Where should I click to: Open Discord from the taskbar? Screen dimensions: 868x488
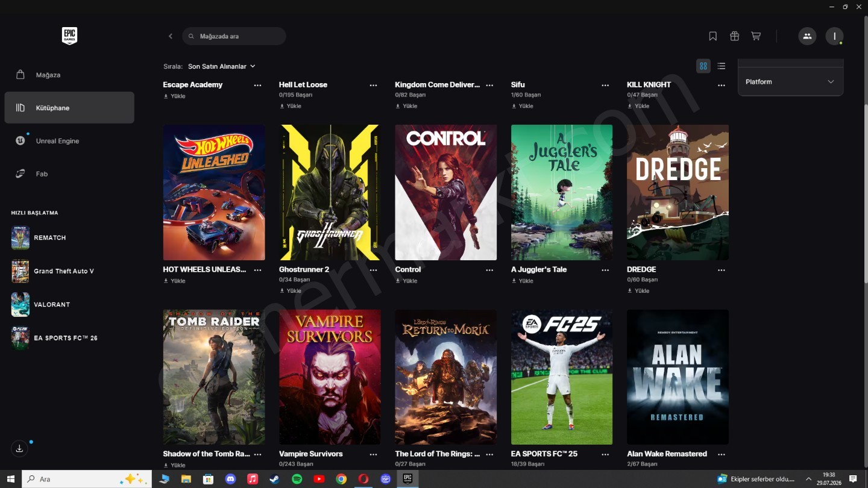230,479
